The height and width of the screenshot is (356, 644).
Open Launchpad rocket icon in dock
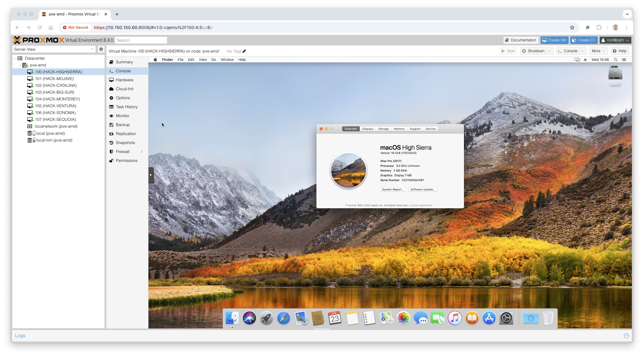pyautogui.click(x=266, y=318)
